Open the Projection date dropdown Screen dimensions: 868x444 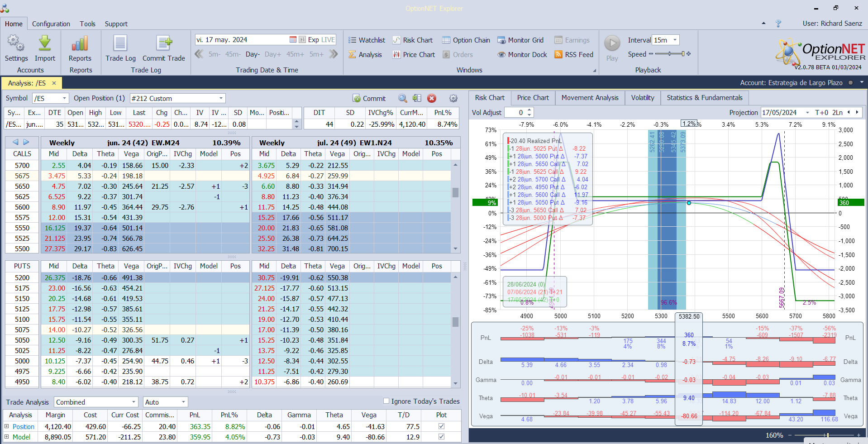point(807,113)
